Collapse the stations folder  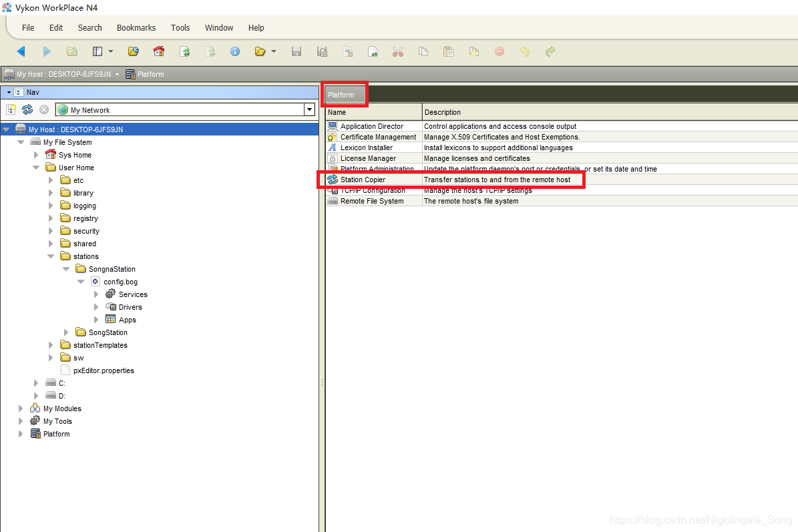click(51, 257)
